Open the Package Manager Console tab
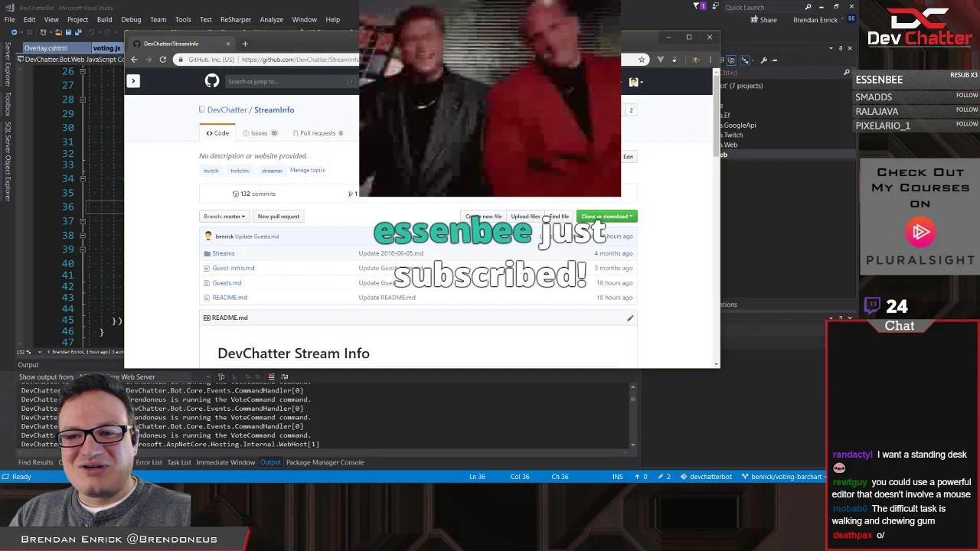 pyautogui.click(x=325, y=462)
